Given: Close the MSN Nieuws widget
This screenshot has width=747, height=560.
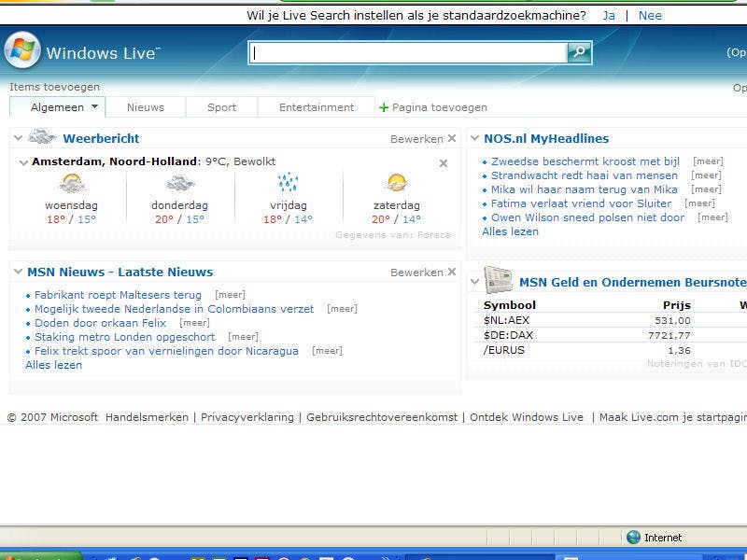Looking at the screenshot, I should coord(452,272).
